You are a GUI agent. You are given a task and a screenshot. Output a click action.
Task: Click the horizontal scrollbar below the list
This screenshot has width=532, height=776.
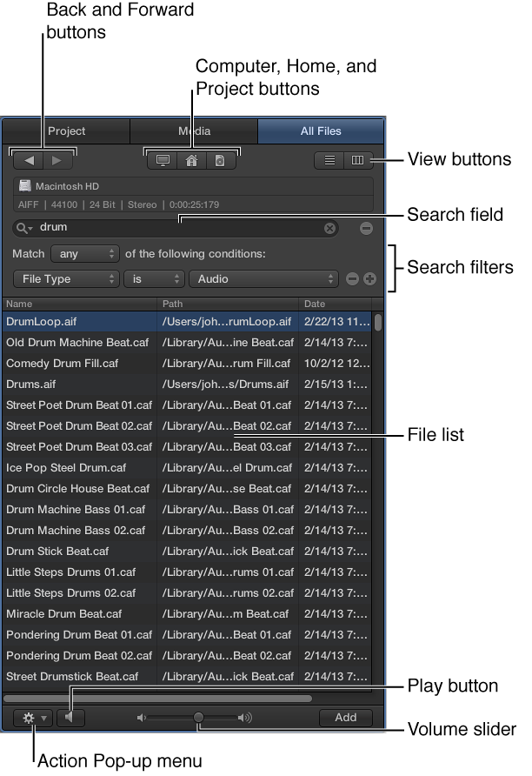click(x=157, y=699)
